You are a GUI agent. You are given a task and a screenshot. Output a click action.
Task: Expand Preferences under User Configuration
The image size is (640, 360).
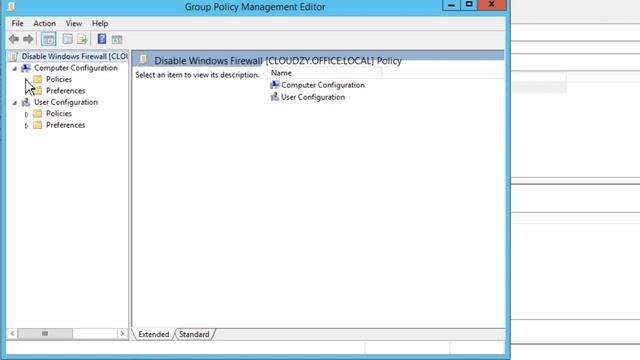[x=27, y=126]
